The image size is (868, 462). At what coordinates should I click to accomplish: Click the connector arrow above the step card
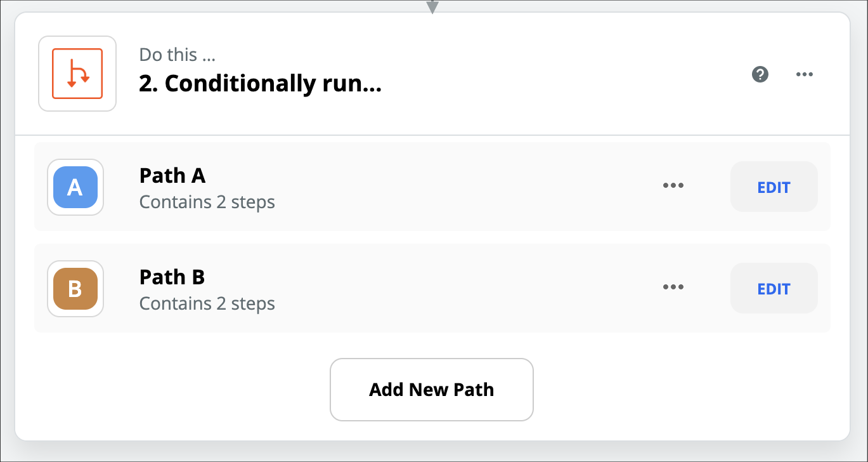(x=432, y=7)
